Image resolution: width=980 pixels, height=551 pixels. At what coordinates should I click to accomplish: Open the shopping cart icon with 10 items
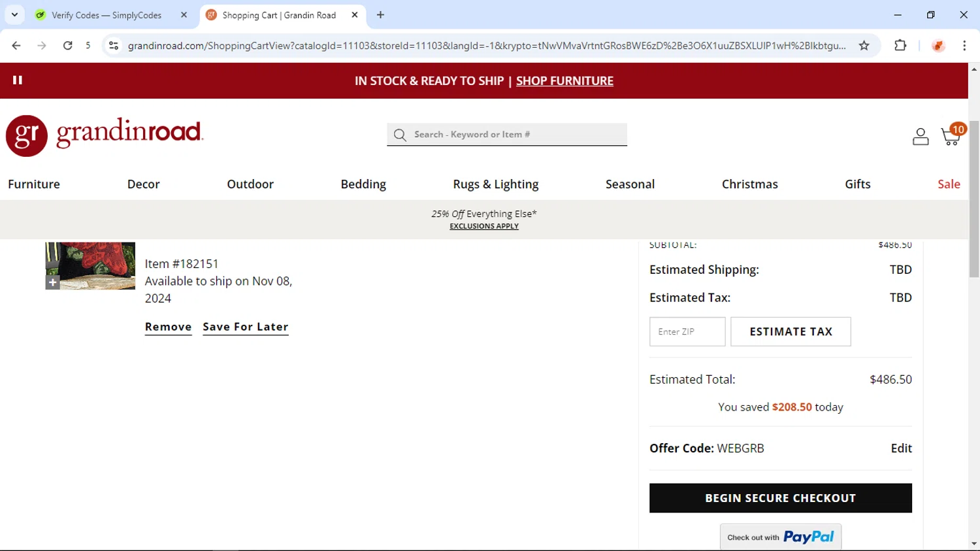tap(953, 135)
